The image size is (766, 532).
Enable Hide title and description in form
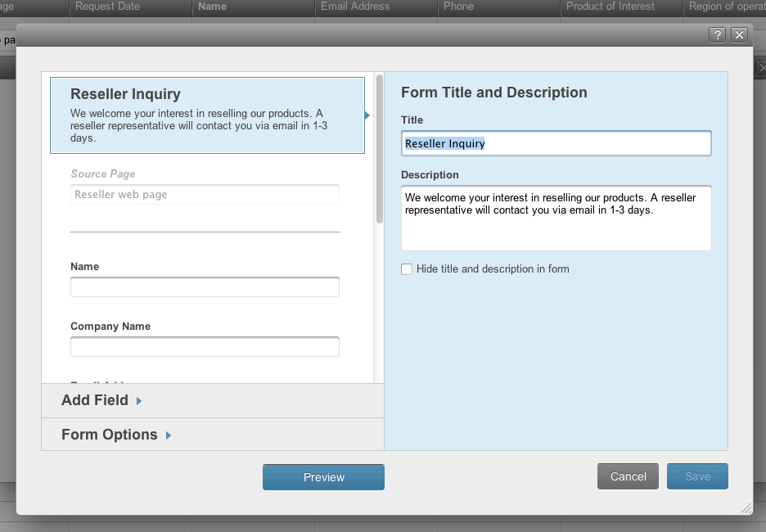(x=407, y=269)
